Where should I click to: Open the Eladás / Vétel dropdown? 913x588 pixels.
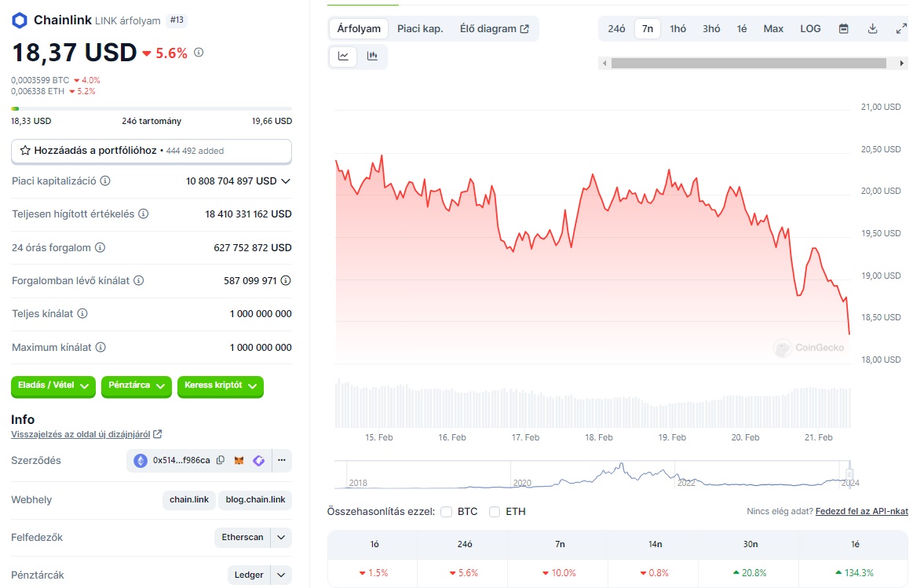click(53, 386)
